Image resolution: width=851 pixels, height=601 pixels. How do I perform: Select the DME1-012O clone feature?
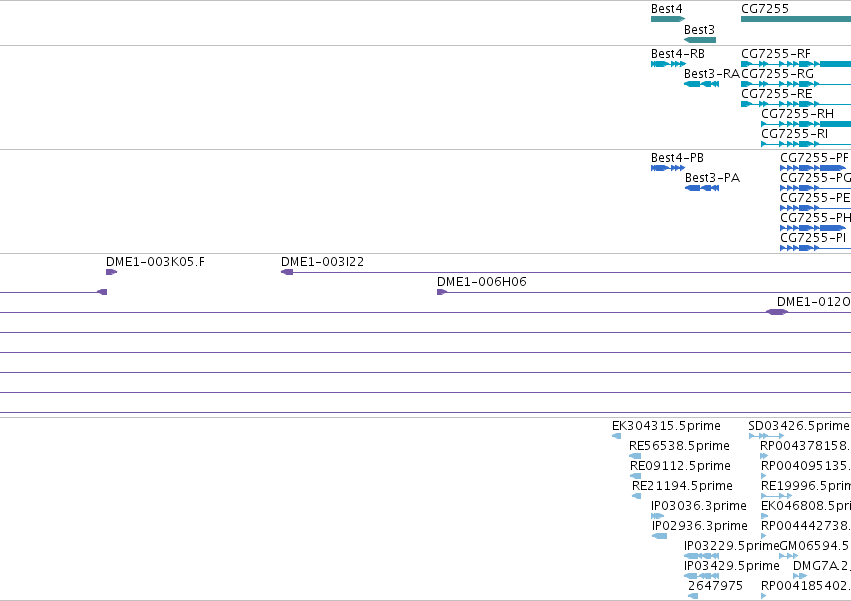coord(777,312)
